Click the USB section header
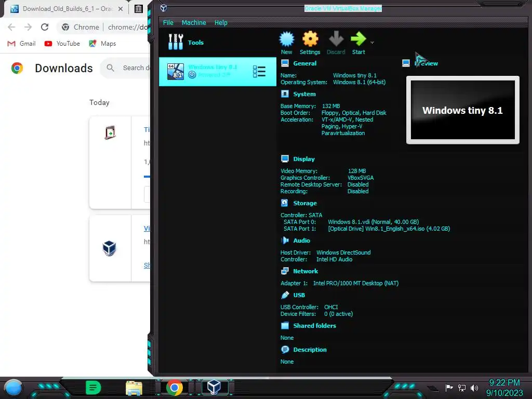The width and height of the screenshot is (532, 399). [x=299, y=295]
